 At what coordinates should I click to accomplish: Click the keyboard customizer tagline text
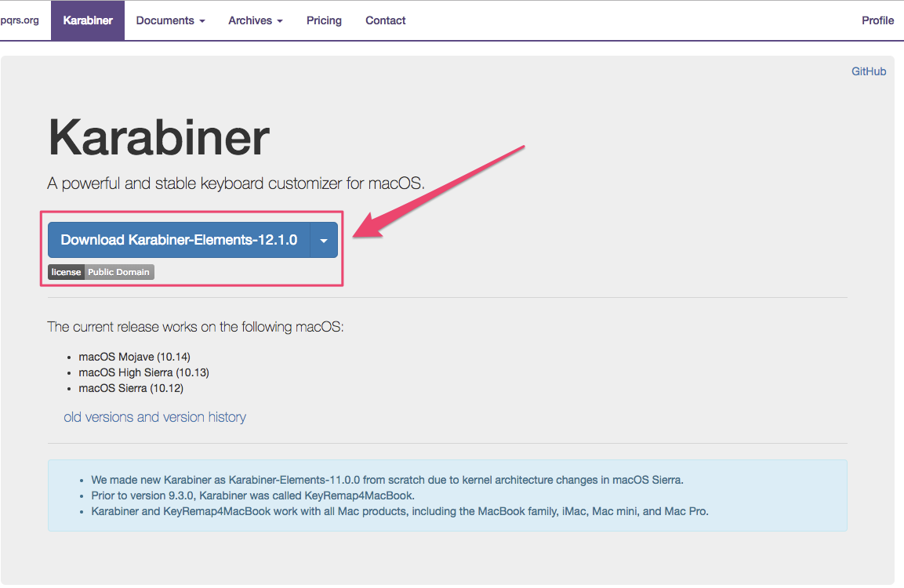(x=235, y=183)
